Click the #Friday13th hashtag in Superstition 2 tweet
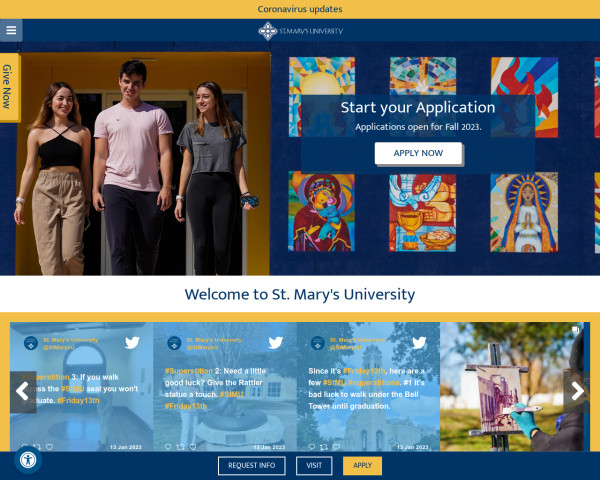This screenshot has height=480, width=600. tap(187, 406)
